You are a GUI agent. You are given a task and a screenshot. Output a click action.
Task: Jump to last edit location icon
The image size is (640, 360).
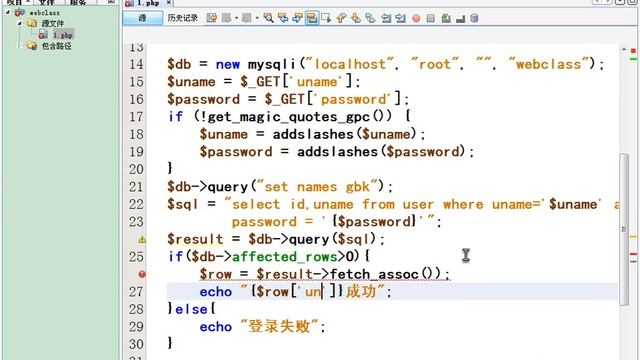tap(211, 18)
